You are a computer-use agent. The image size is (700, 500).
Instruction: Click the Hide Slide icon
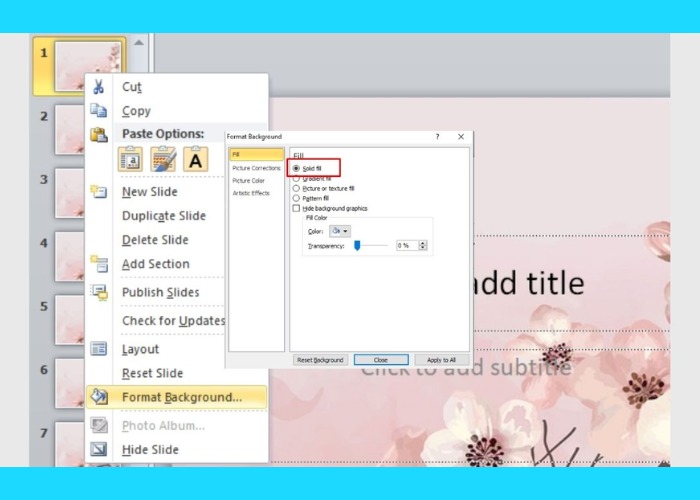(x=99, y=449)
